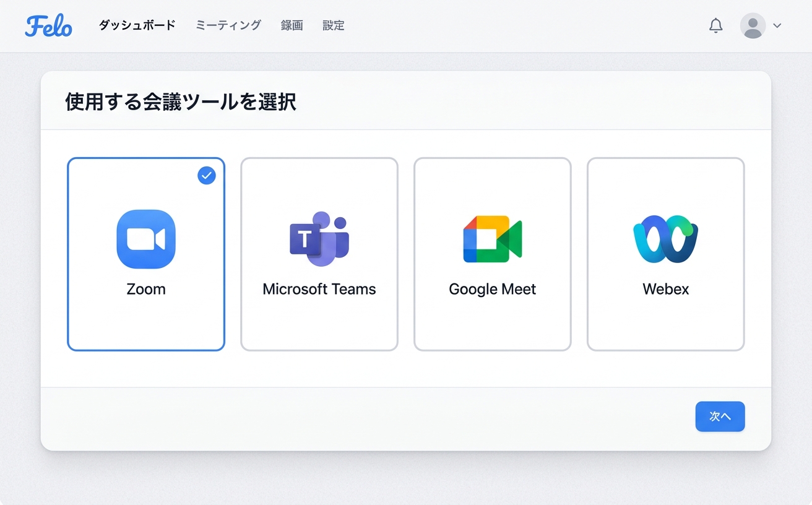Click the user avatar icon
Image resolution: width=812 pixels, height=505 pixels.
[753, 25]
